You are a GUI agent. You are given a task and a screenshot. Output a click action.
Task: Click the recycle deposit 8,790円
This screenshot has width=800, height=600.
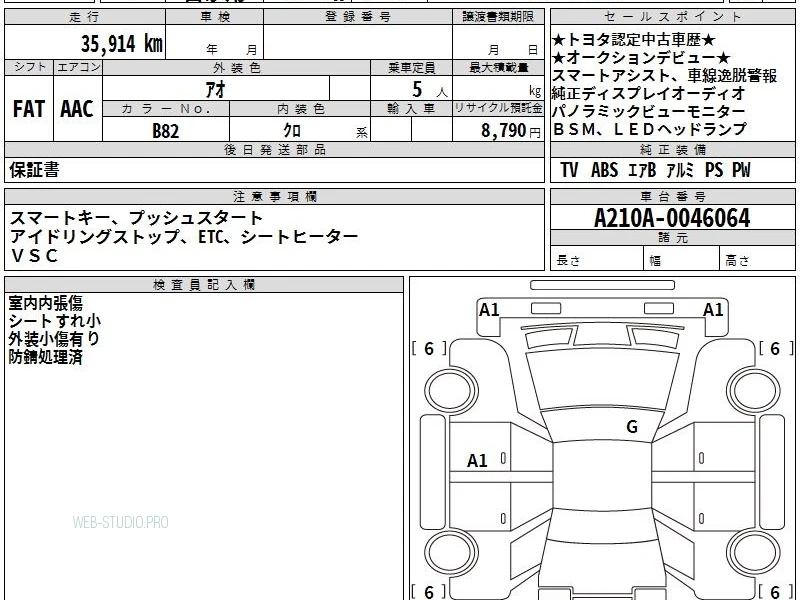tap(511, 131)
